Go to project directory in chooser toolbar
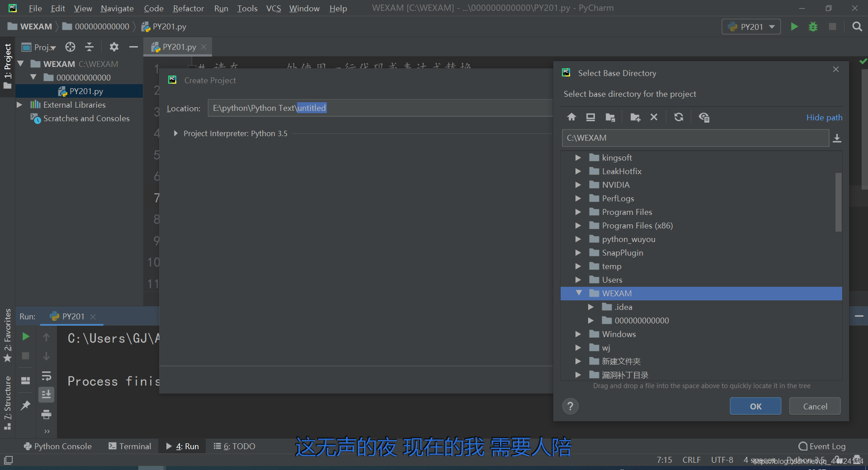868x470 pixels. point(610,117)
